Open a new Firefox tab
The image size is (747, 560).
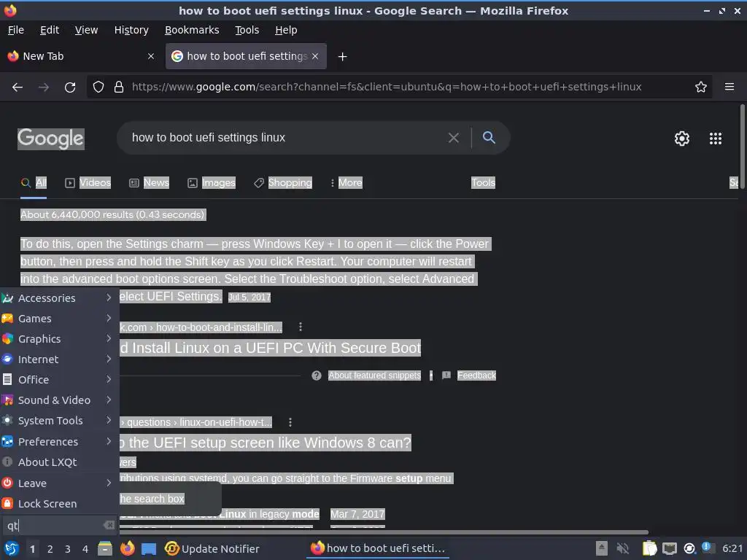pos(342,57)
